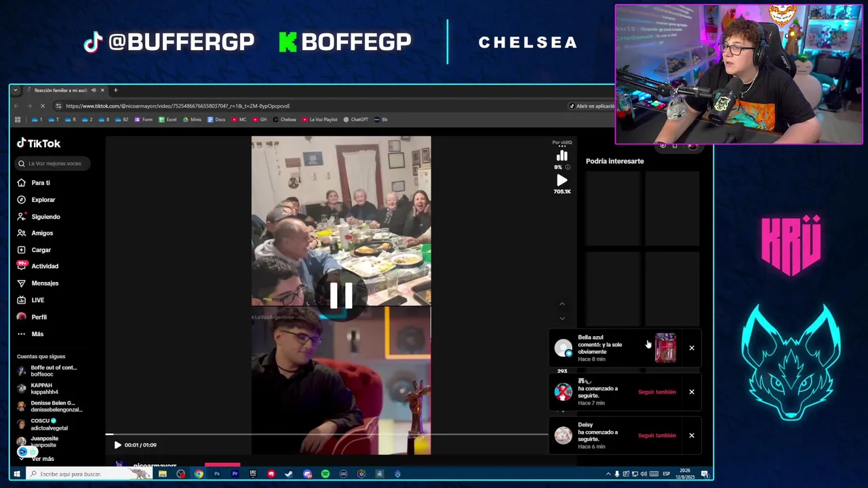Open the Docs bookmark
Viewport: 868px width, 488px height.
[x=216, y=120]
